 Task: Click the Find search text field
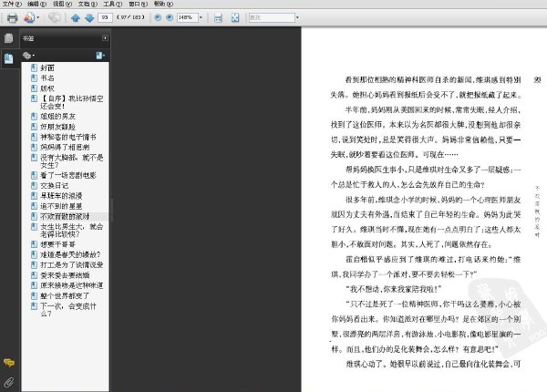tap(272, 17)
